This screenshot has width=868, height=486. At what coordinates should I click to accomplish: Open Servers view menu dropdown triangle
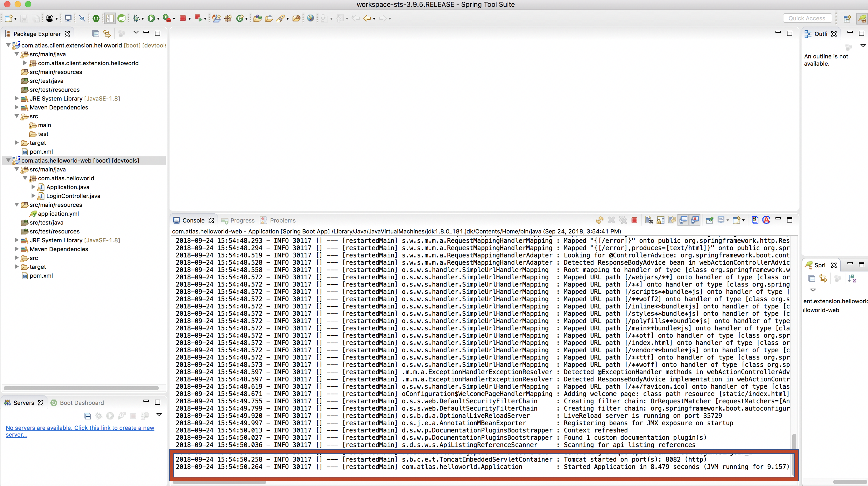pyautogui.click(x=159, y=415)
